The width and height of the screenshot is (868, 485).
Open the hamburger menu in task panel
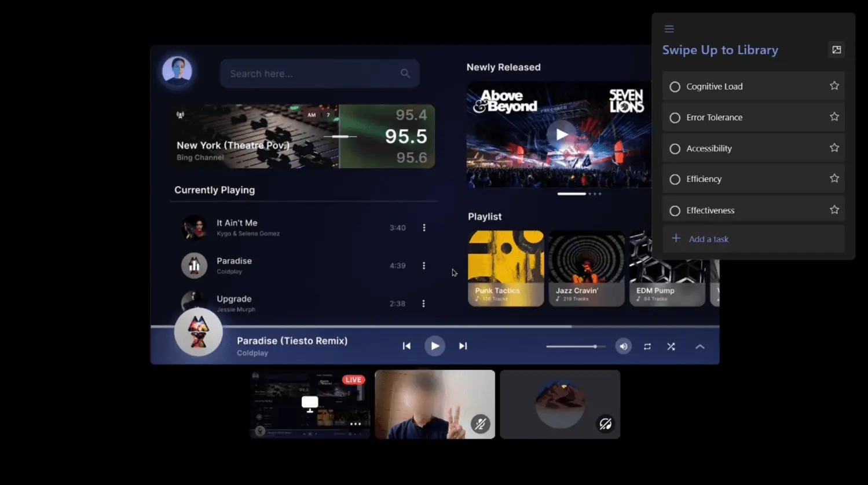[x=669, y=29]
